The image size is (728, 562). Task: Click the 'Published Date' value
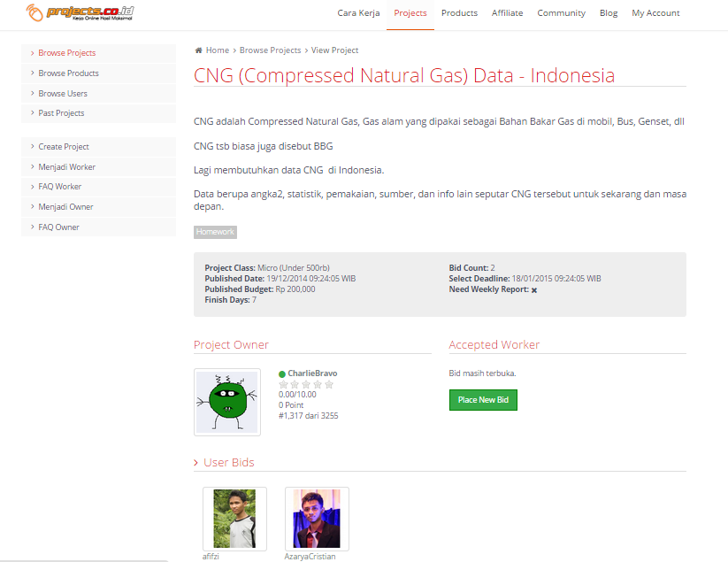point(311,279)
